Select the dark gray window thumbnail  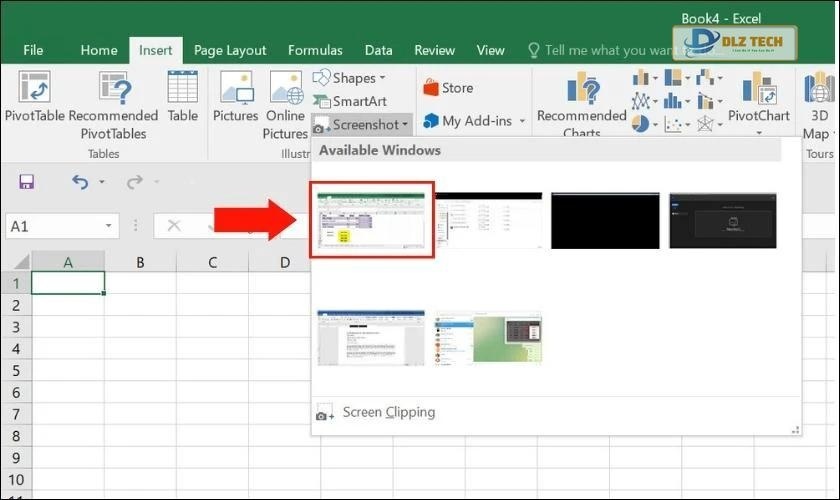[723, 220]
